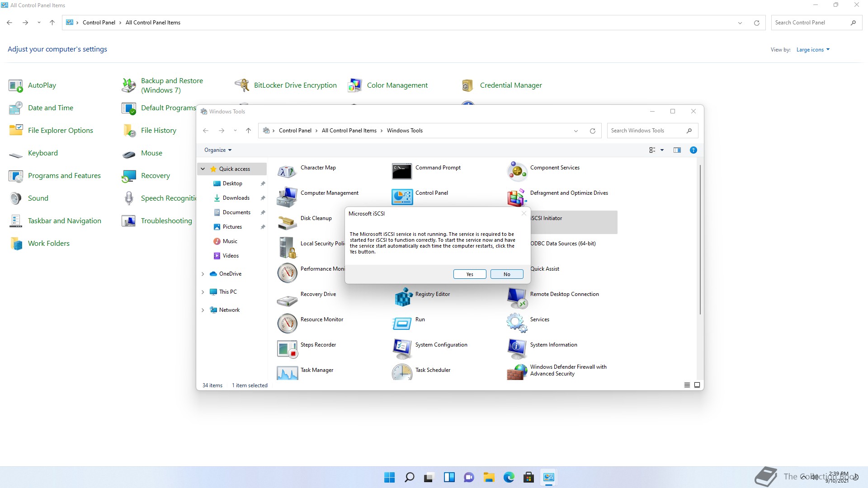Open taskbar Search icon
Image resolution: width=868 pixels, height=488 pixels.
point(409,477)
